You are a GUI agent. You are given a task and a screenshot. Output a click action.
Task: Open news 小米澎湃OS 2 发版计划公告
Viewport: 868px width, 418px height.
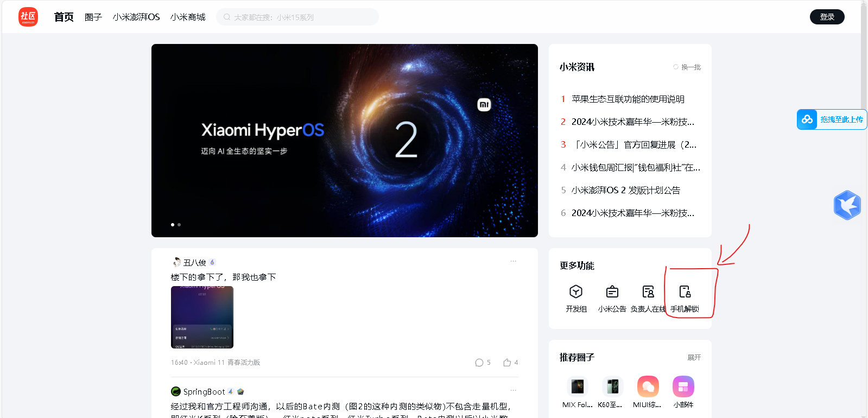(x=626, y=191)
